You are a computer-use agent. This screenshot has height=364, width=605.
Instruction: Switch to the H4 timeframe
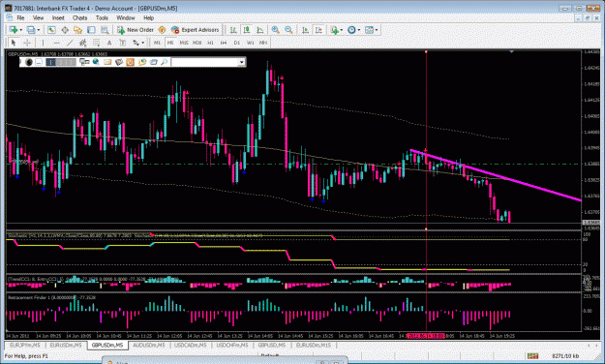click(x=224, y=43)
